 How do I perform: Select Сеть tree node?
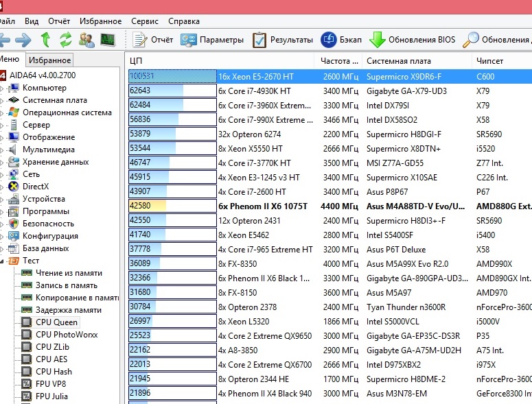pyautogui.click(x=31, y=174)
